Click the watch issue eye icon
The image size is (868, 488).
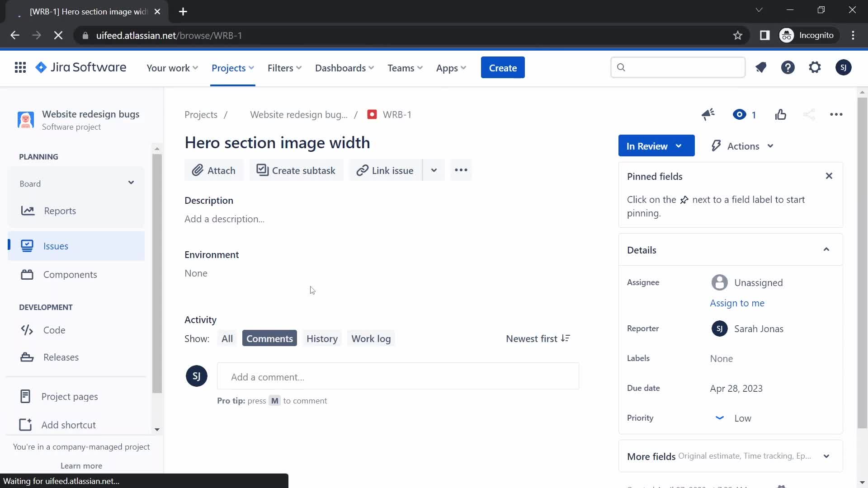tap(744, 114)
